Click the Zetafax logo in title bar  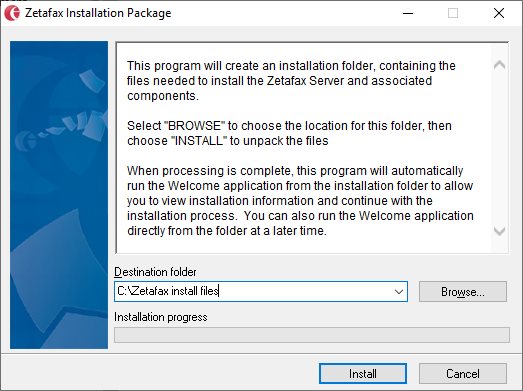point(12,13)
